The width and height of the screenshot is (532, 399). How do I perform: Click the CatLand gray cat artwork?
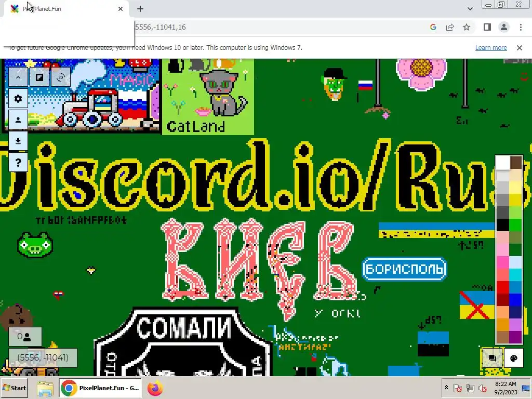[x=223, y=92]
